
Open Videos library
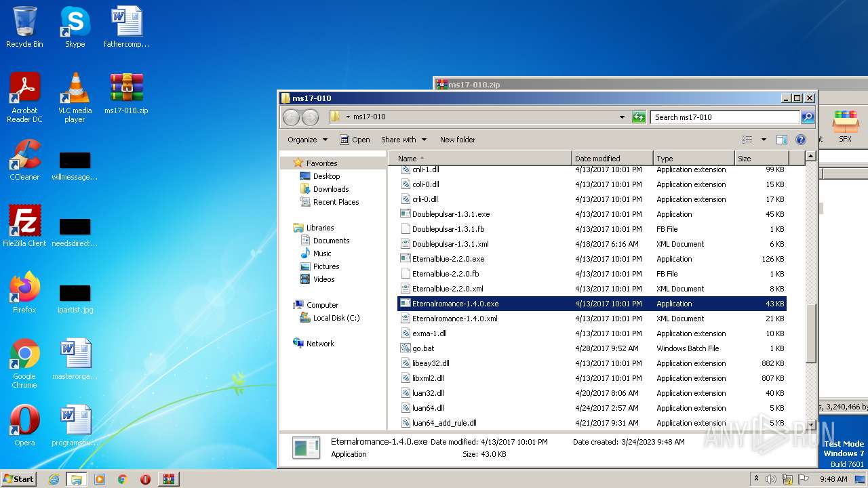pyautogui.click(x=323, y=279)
